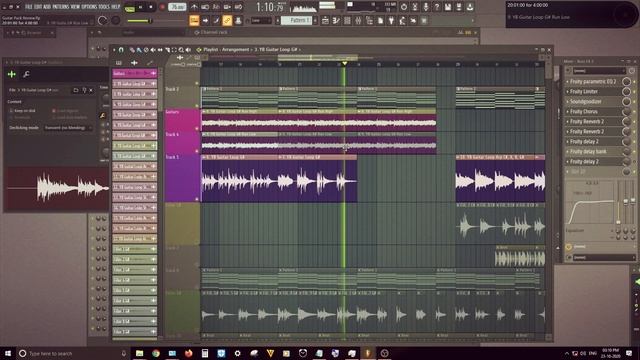Select the playlist Draw pencil tool
The width and height of the screenshot is (640, 360).
coord(132,50)
